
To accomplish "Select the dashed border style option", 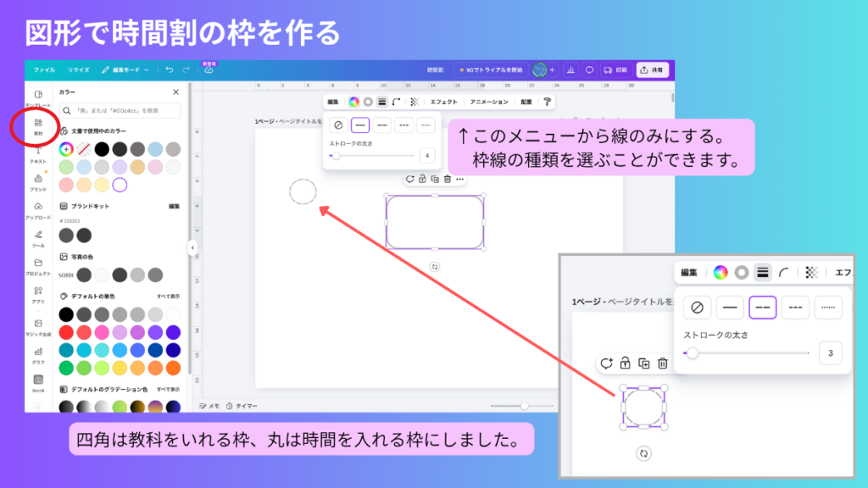I will point(382,125).
